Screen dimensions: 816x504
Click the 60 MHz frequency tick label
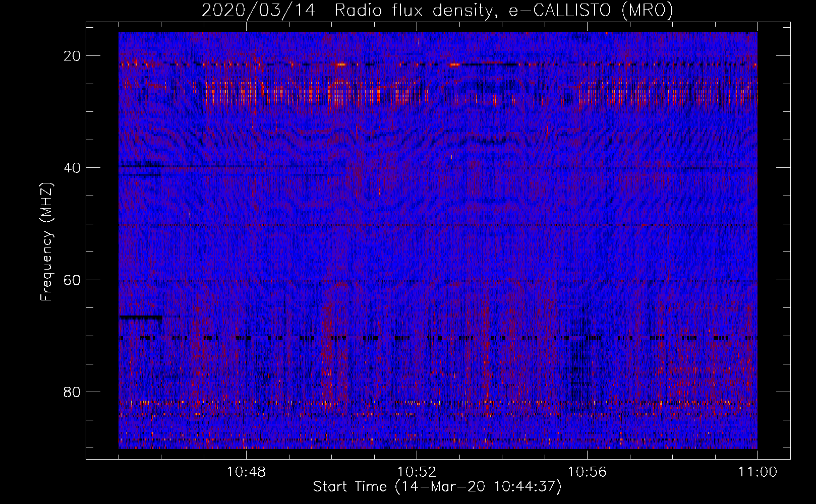pos(72,280)
